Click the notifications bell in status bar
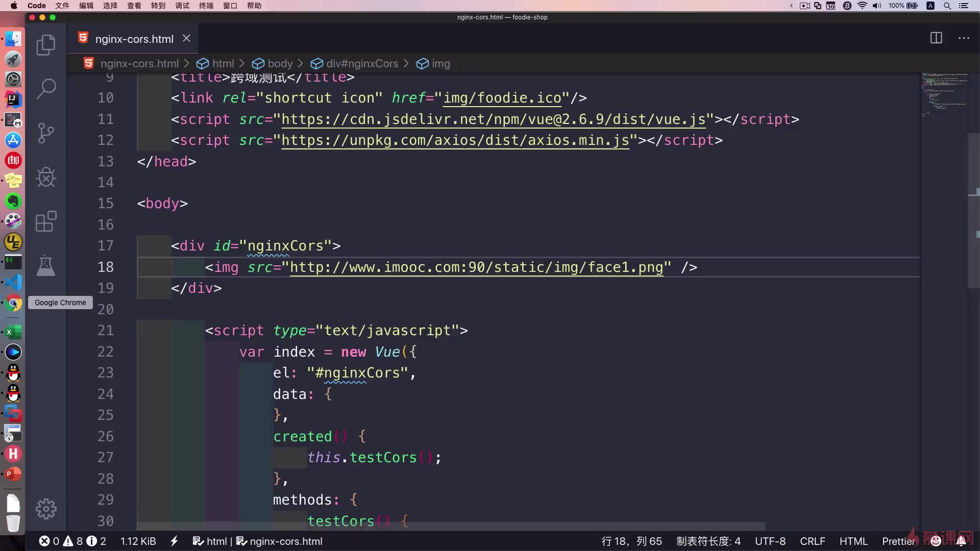This screenshot has width=980, height=551. coord(961,541)
